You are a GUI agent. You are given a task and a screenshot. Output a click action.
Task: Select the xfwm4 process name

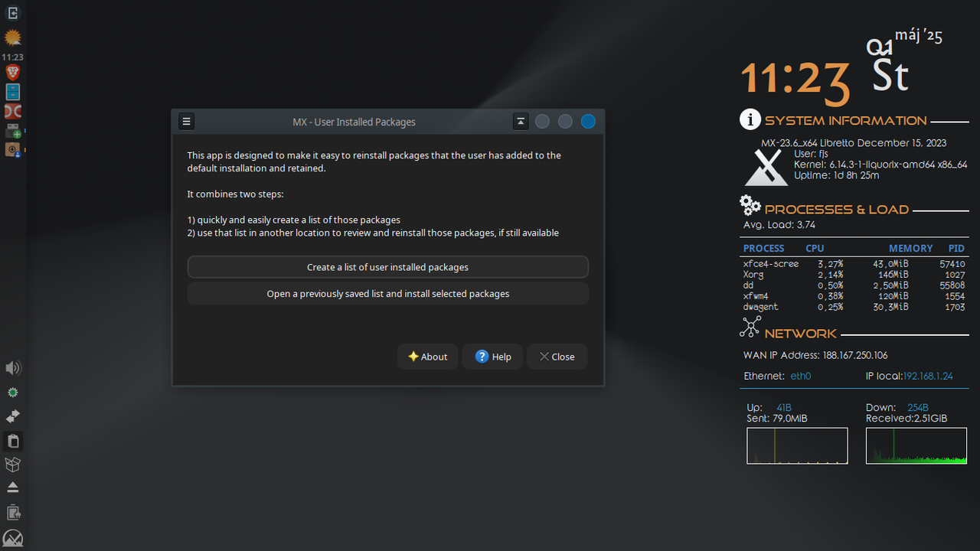(756, 296)
